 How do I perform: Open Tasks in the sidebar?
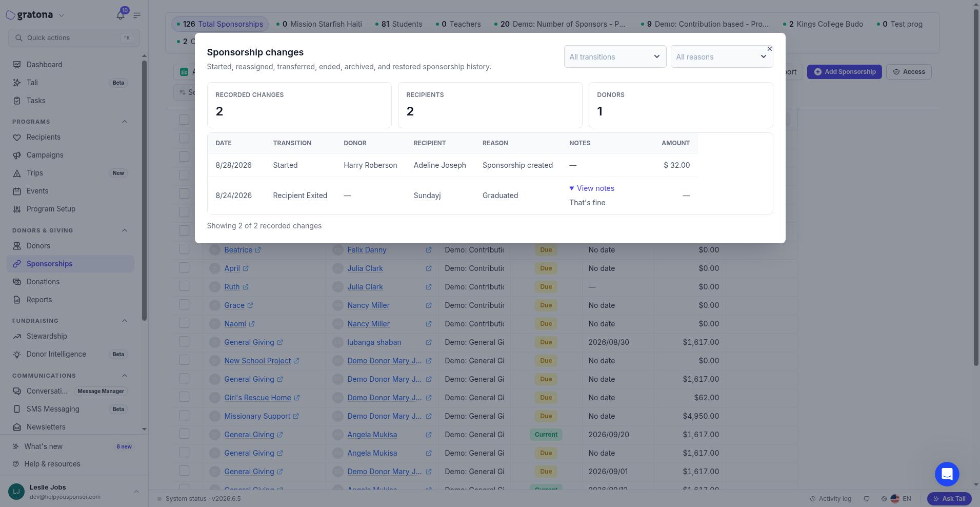71,101
